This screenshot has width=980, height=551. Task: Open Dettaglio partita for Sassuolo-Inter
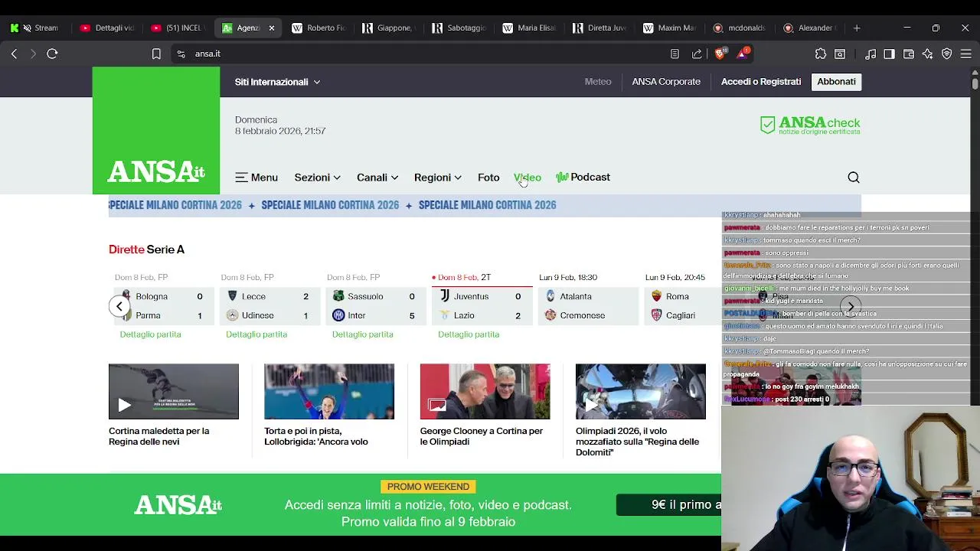pyautogui.click(x=362, y=334)
